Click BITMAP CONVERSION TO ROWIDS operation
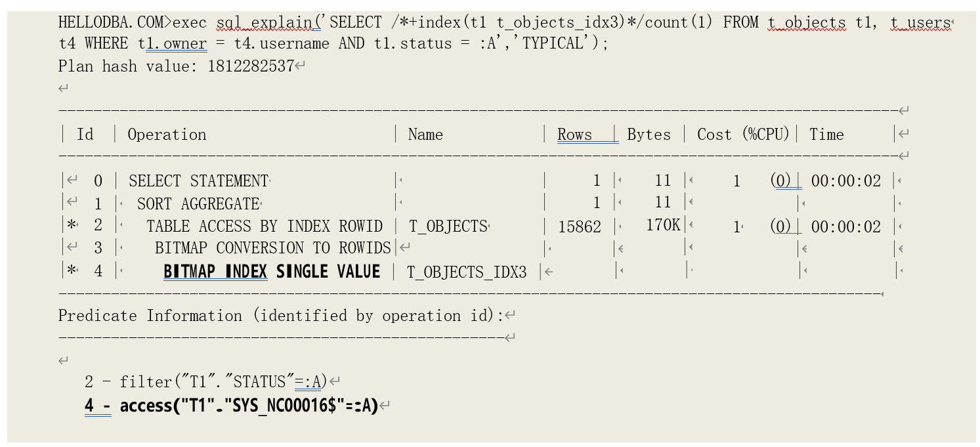This screenshot has height=447, width=980. pos(272,248)
